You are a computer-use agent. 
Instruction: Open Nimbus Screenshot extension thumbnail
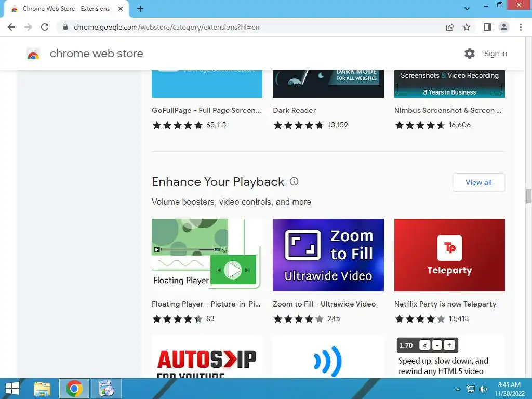(x=449, y=84)
